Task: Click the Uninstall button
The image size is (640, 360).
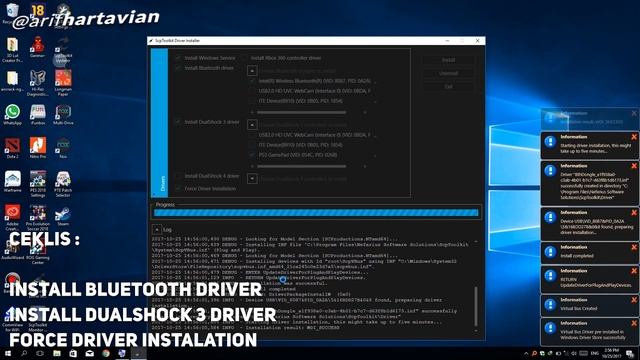Action: tap(448, 73)
